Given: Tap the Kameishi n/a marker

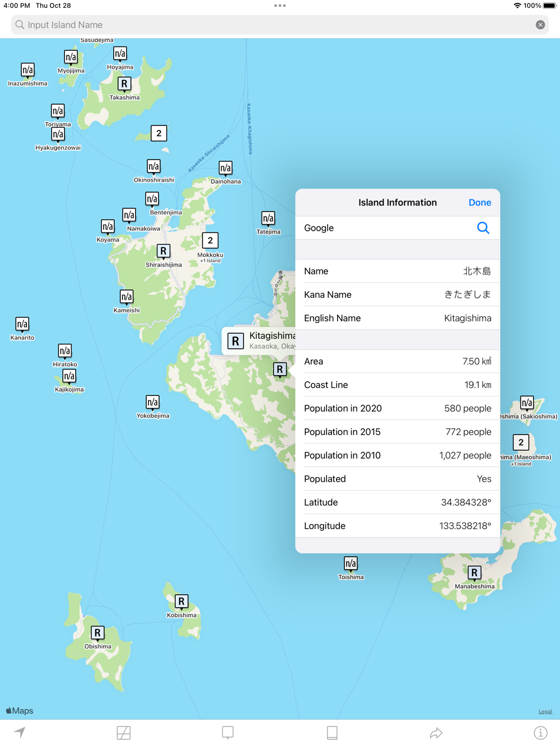Looking at the screenshot, I should pos(127,297).
